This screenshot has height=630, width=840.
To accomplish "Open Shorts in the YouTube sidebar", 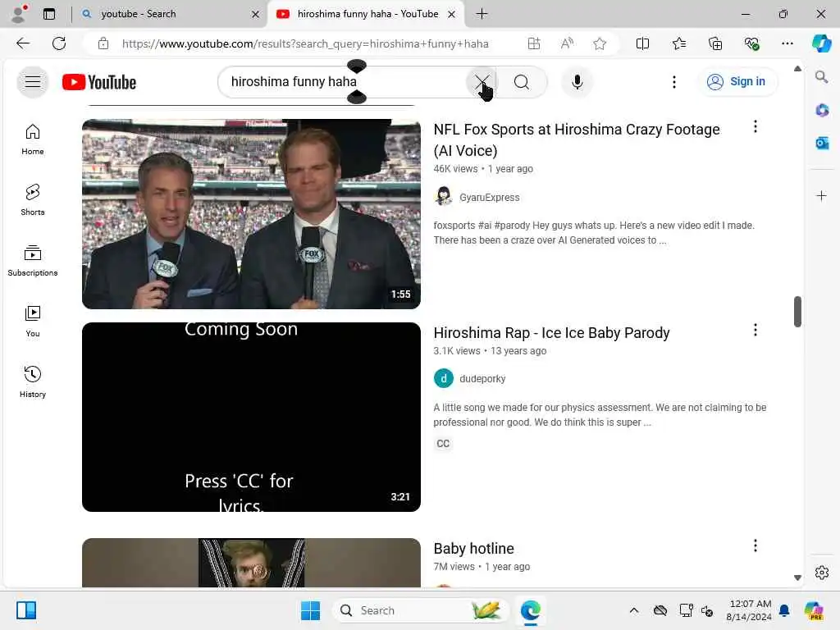I will (33, 200).
